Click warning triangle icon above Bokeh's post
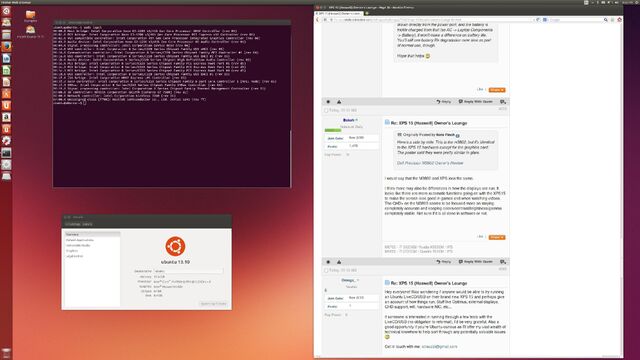The height and width of the screenshot is (360, 640). click(339, 102)
